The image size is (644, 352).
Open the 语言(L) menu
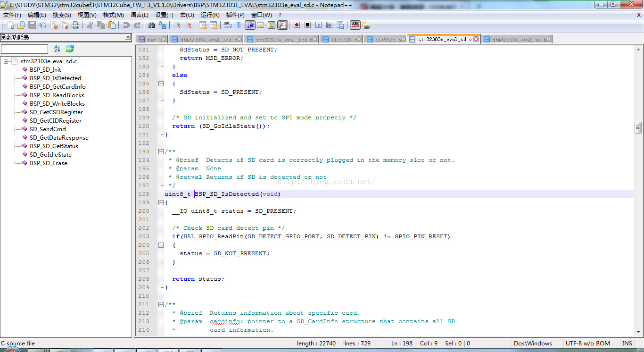coord(140,15)
